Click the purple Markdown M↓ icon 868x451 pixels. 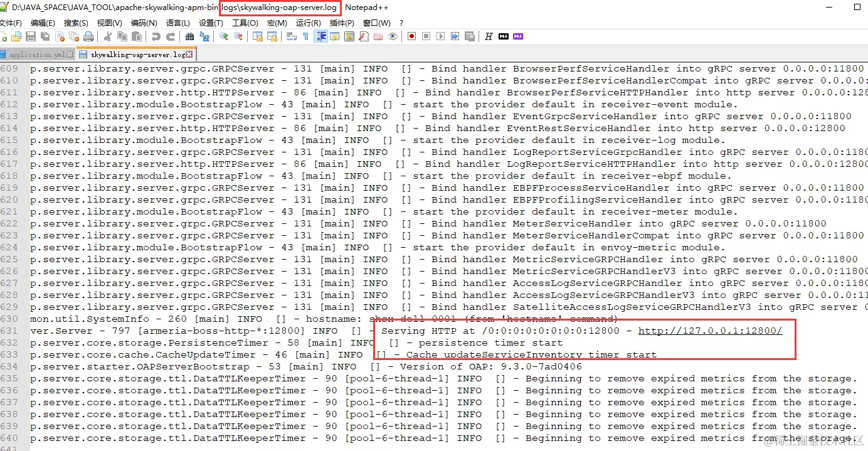tap(518, 36)
